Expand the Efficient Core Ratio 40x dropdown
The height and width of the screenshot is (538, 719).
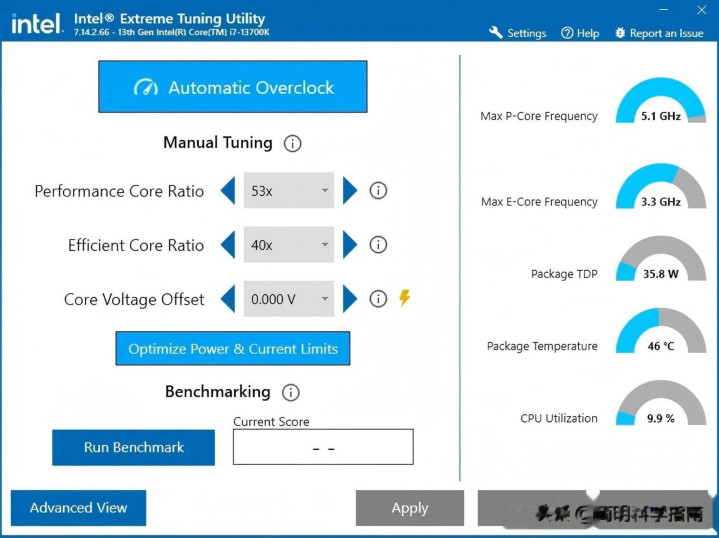pos(289,244)
